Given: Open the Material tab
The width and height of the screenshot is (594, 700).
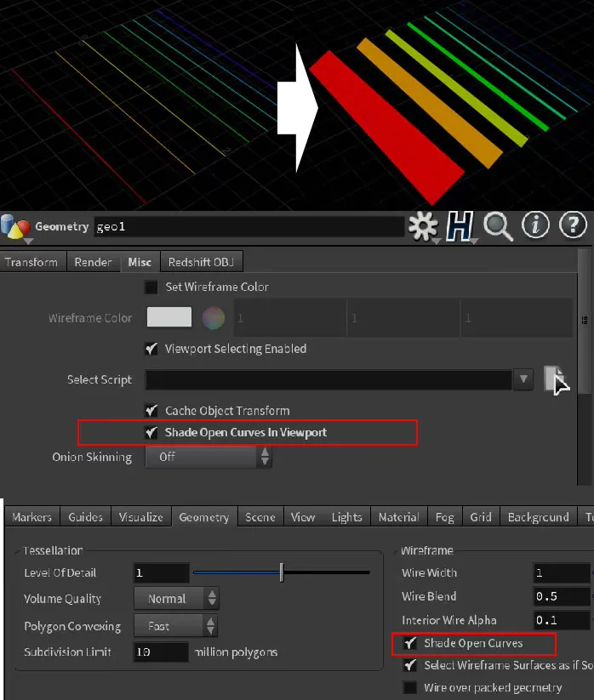Looking at the screenshot, I should [399, 517].
